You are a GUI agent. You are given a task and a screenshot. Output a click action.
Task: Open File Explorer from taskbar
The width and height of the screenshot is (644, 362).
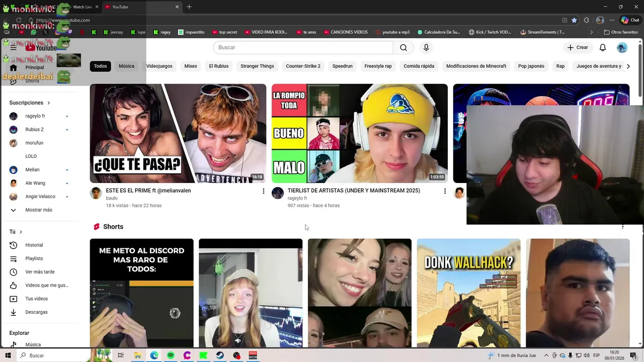(x=137, y=355)
